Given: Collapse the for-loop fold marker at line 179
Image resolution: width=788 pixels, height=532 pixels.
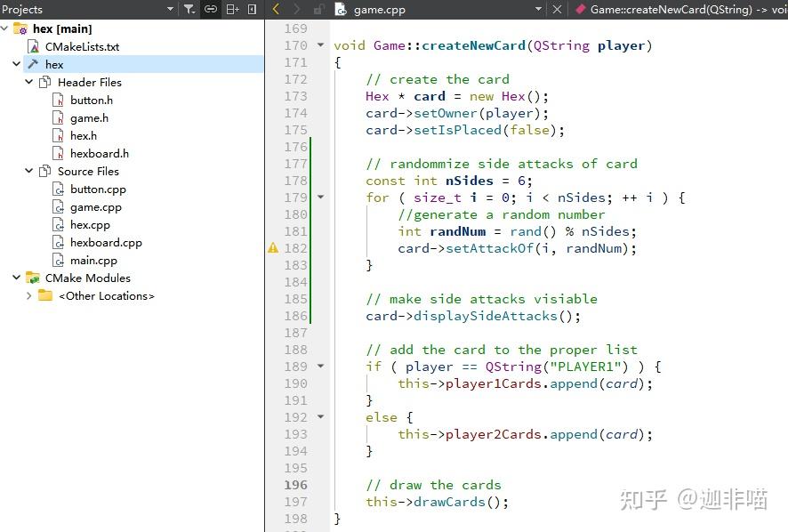Looking at the screenshot, I should tap(319, 197).
